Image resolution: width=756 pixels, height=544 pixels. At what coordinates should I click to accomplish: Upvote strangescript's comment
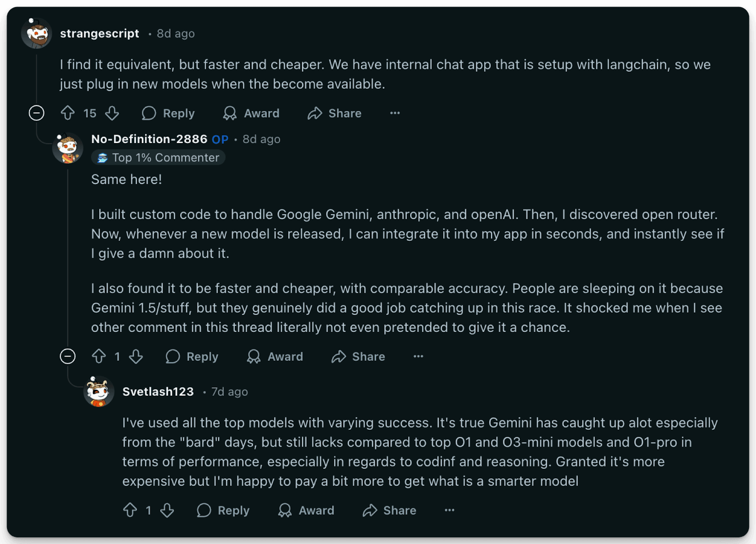coord(68,113)
